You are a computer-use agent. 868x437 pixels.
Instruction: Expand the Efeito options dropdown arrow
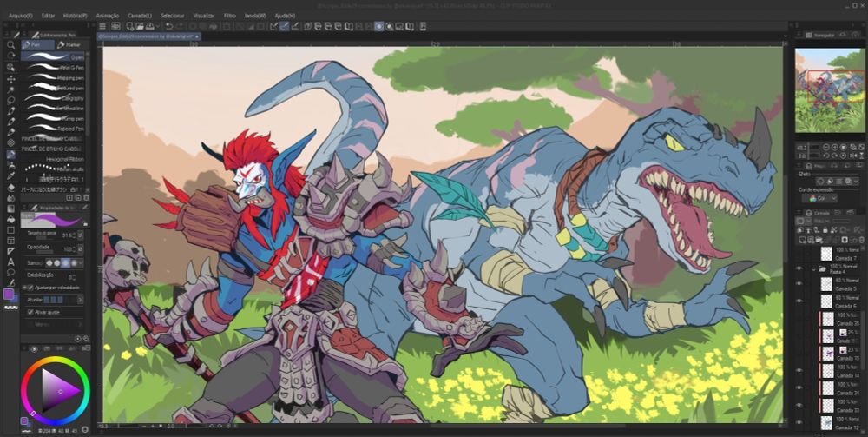857,181
